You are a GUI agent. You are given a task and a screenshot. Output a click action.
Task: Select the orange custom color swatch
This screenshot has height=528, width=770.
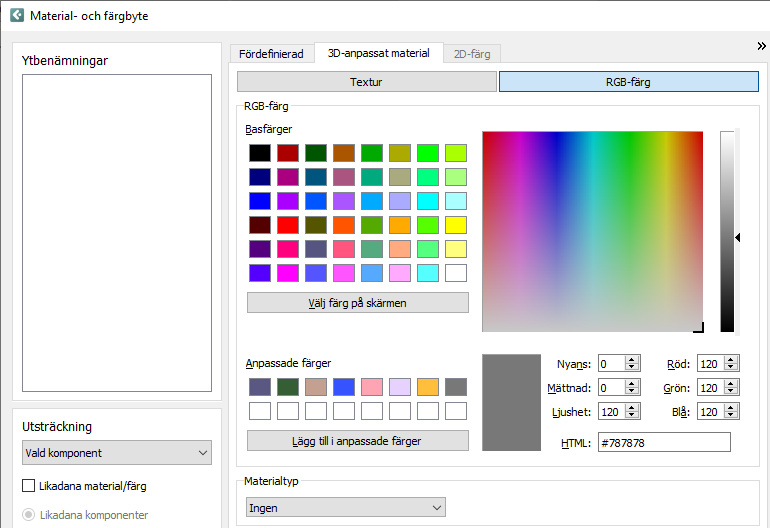pyautogui.click(x=428, y=386)
